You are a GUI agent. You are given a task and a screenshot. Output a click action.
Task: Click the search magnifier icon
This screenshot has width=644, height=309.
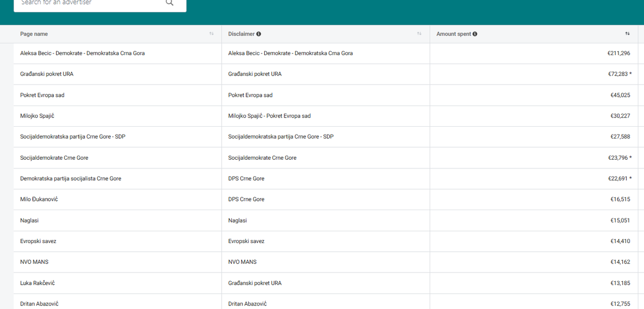point(170,3)
